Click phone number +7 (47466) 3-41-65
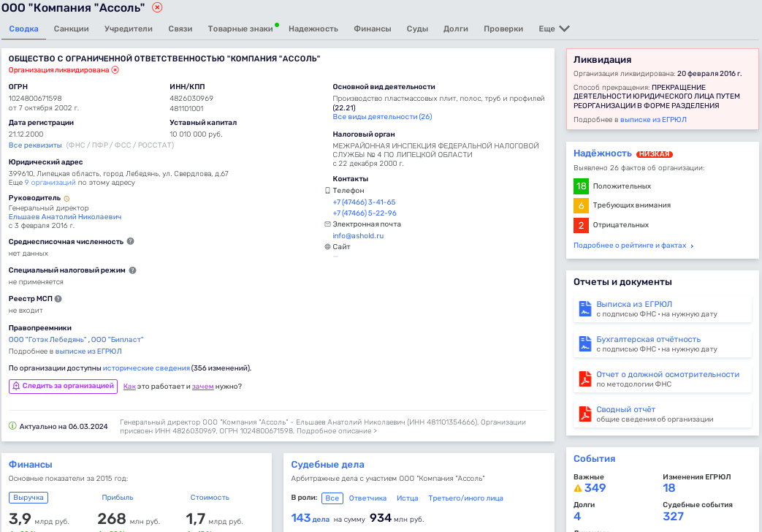 tap(364, 202)
